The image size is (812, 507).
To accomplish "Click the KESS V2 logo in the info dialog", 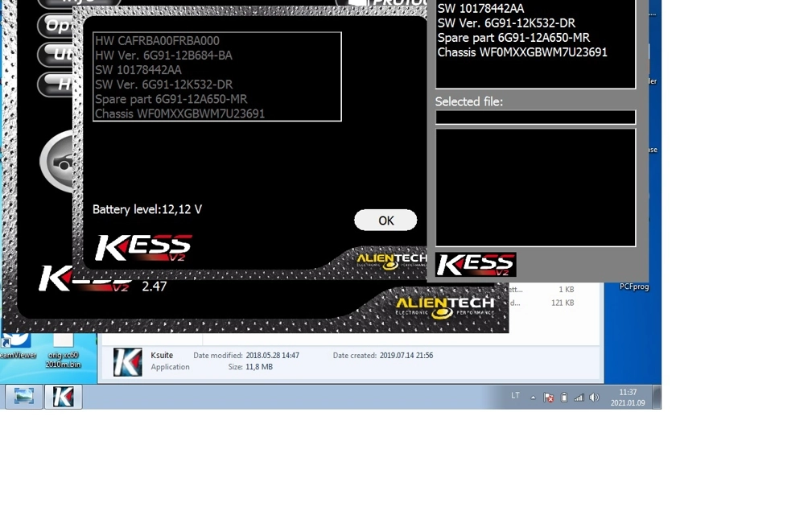I will click(x=143, y=248).
